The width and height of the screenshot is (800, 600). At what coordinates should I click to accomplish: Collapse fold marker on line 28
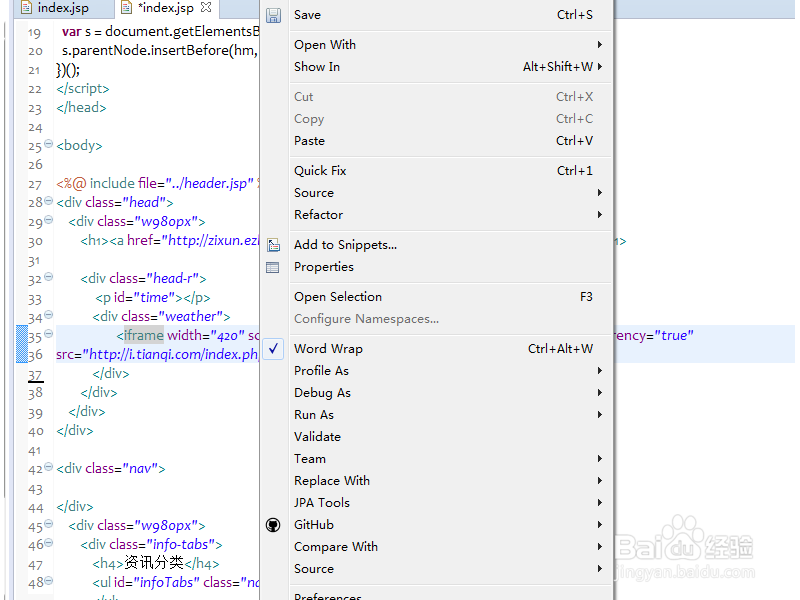coord(48,201)
